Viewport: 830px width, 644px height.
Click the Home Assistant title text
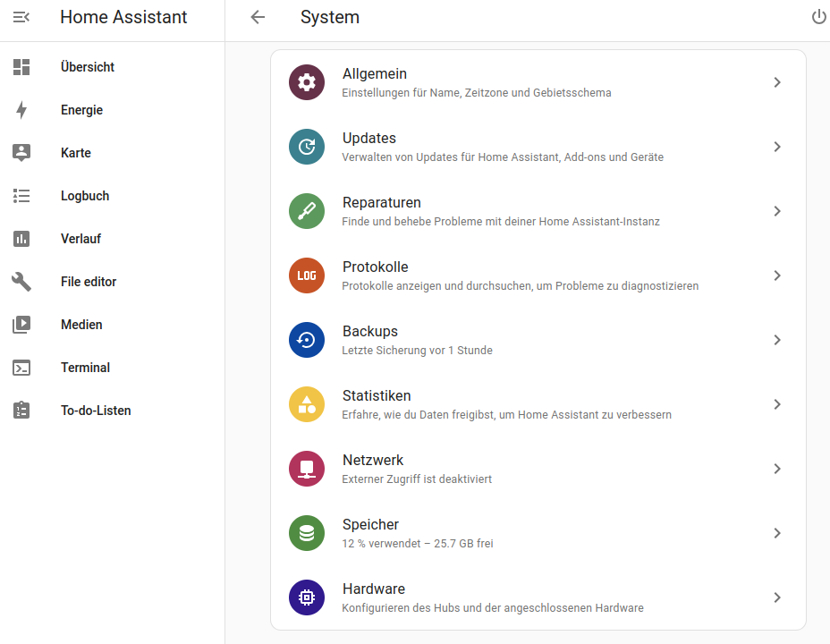(x=123, y=18)
